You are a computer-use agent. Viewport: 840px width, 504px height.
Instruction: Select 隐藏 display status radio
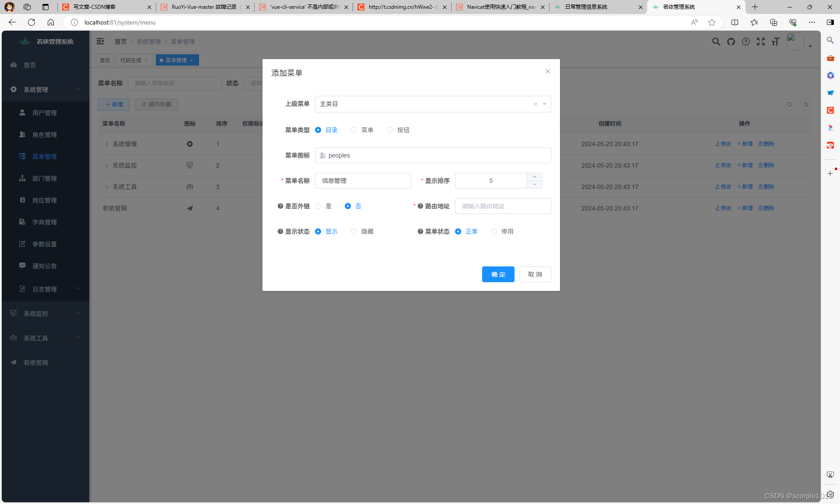point(362,231)
